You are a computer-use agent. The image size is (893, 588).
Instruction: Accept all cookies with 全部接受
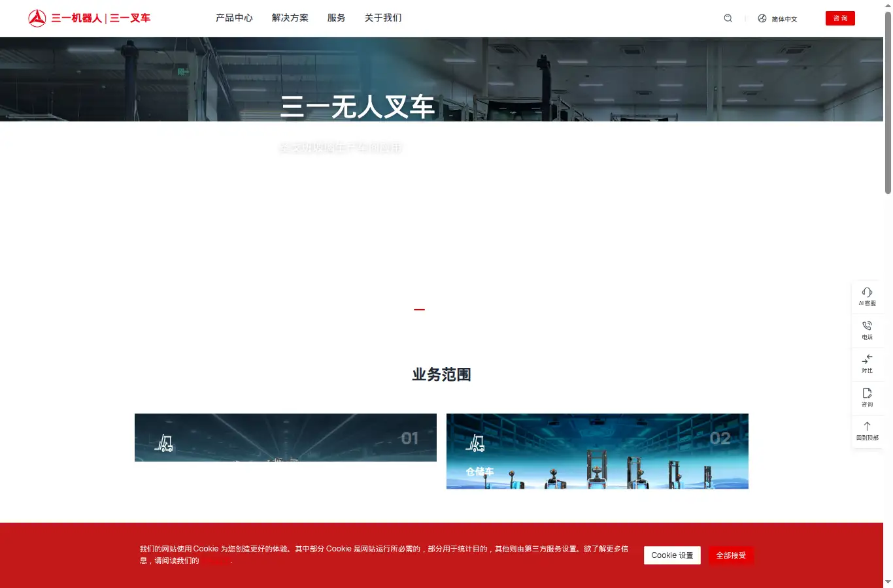[x=731, y=555]
